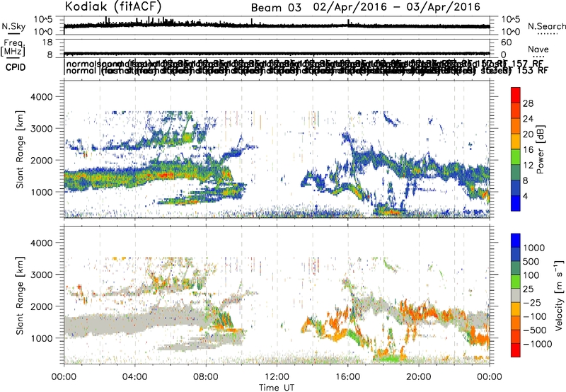Click the 25 tick on velocity colorbar
566x392 pixels.
pyautogui.click(x=529, y=289)
